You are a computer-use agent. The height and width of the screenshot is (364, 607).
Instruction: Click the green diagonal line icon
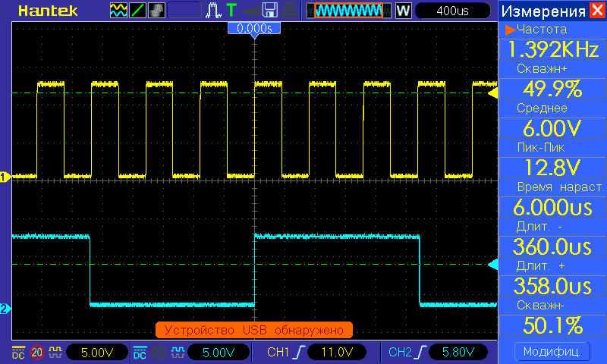pos(138,11)
